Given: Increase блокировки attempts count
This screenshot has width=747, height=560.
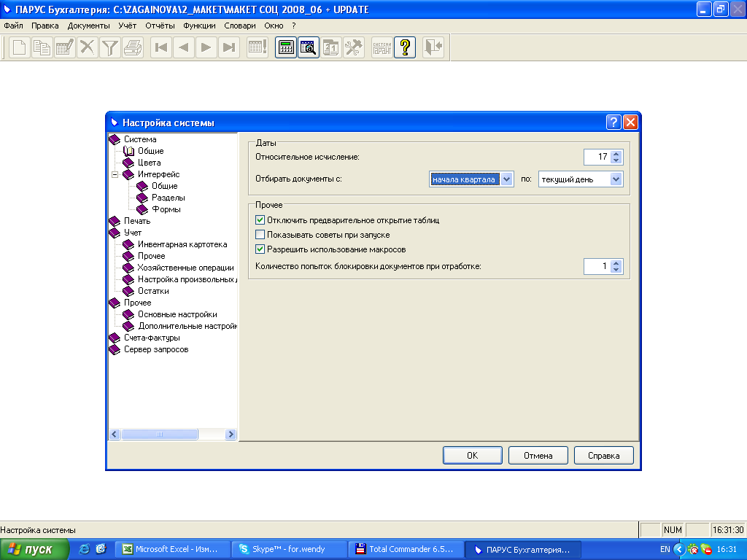Looking at the screenshot, I should pyautogui.click(x=616, y=262).
